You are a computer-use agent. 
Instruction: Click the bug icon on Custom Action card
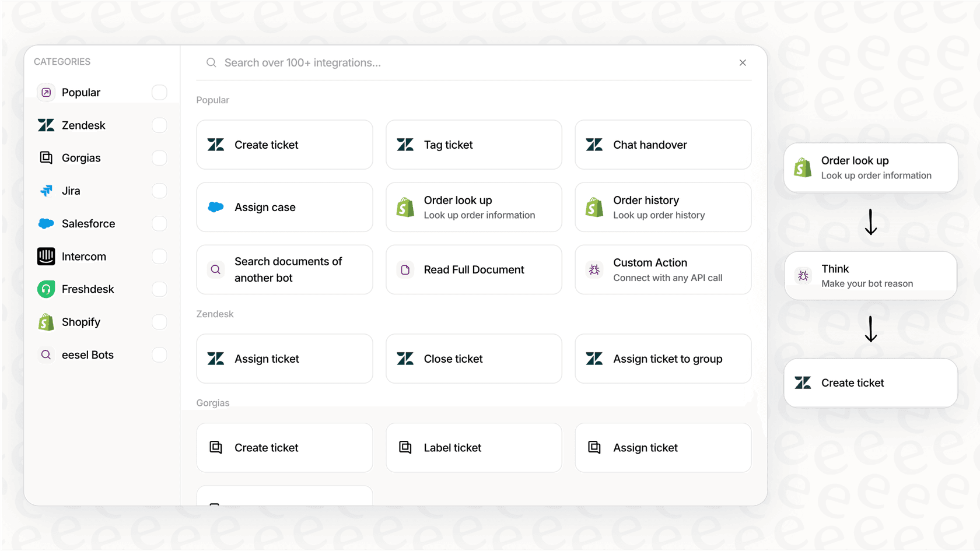[x=594, y=269]
